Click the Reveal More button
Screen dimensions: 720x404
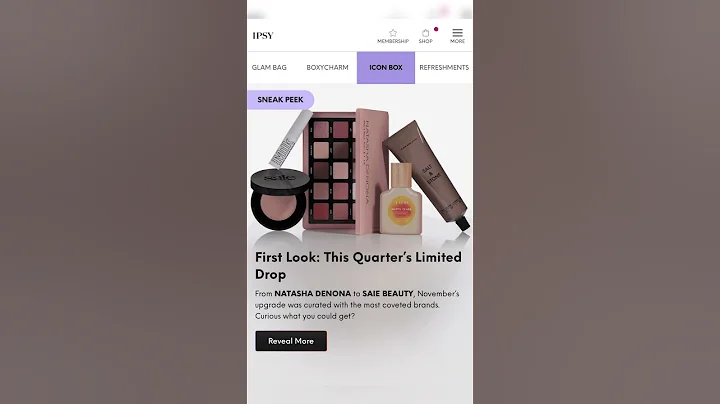point(291,341)
